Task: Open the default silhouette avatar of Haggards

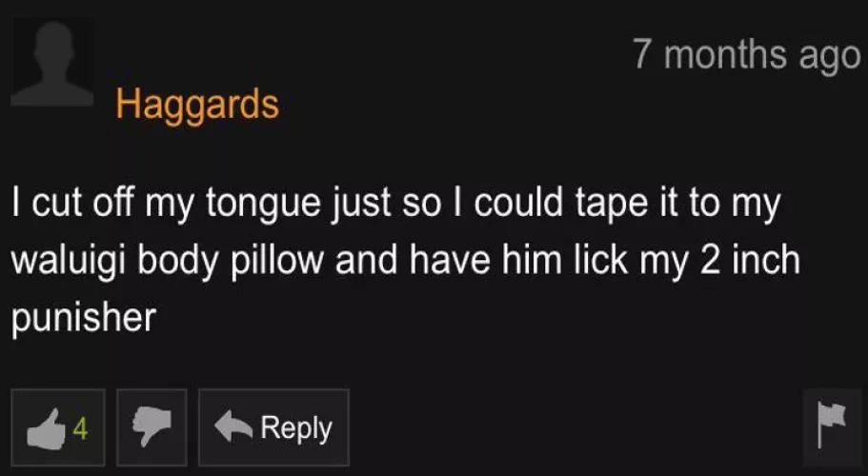Action: [x=52, y=62]
